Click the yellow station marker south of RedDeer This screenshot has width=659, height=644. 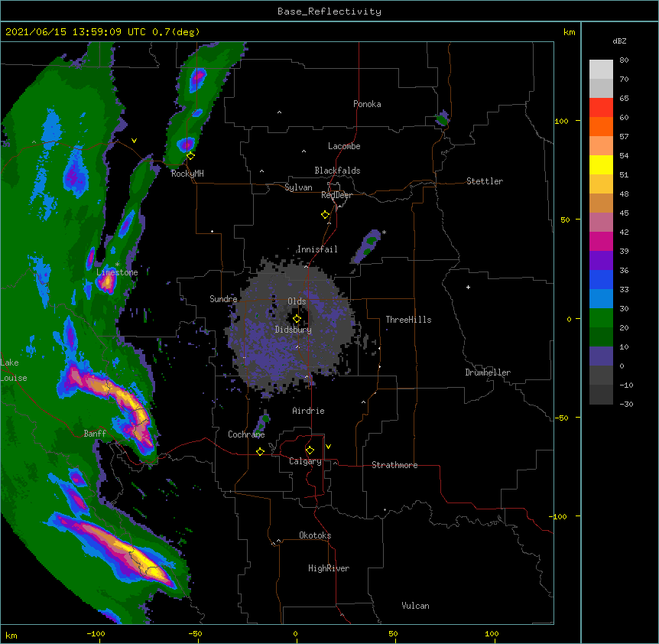325,215
